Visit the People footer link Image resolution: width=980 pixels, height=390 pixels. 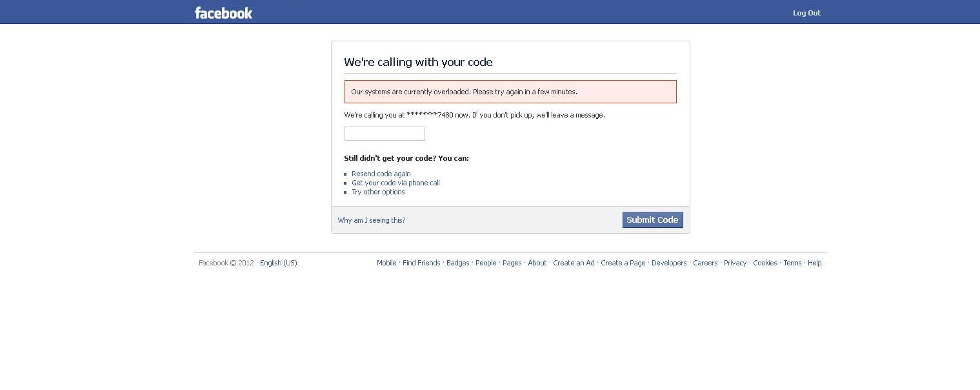pyautogui.click(x=486, y=263)
